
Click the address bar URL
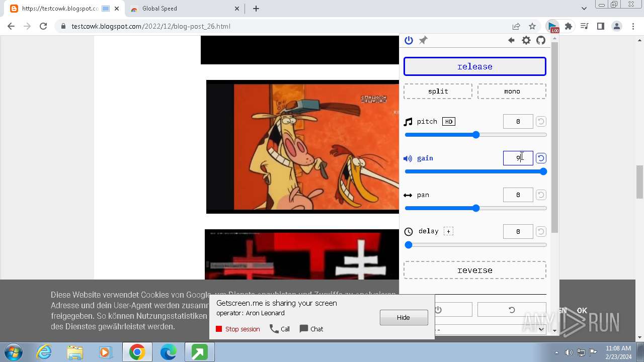(151, 26)
